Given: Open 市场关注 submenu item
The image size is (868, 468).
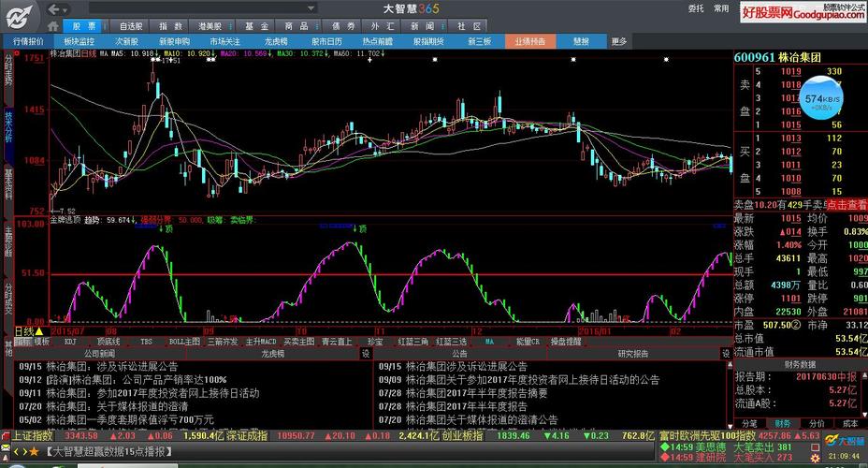Looking at the screenshot, I should point(224,41).
